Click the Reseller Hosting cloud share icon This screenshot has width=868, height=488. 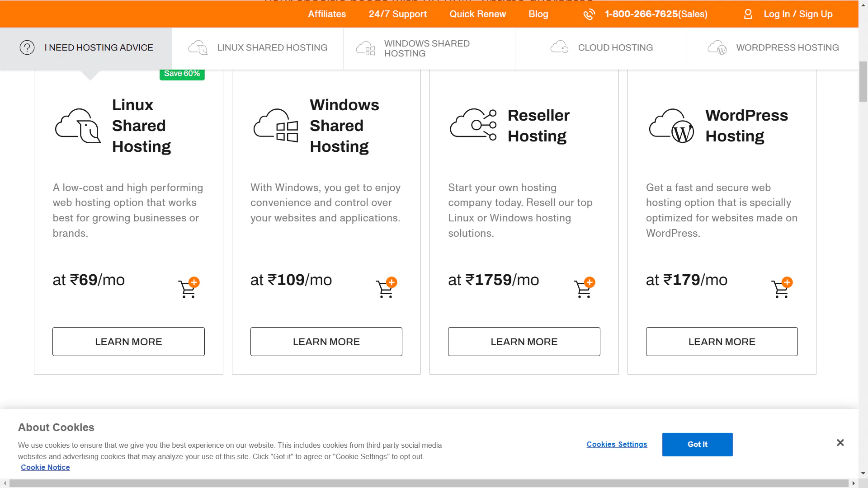pyautogui.click(x=473, y=125)
